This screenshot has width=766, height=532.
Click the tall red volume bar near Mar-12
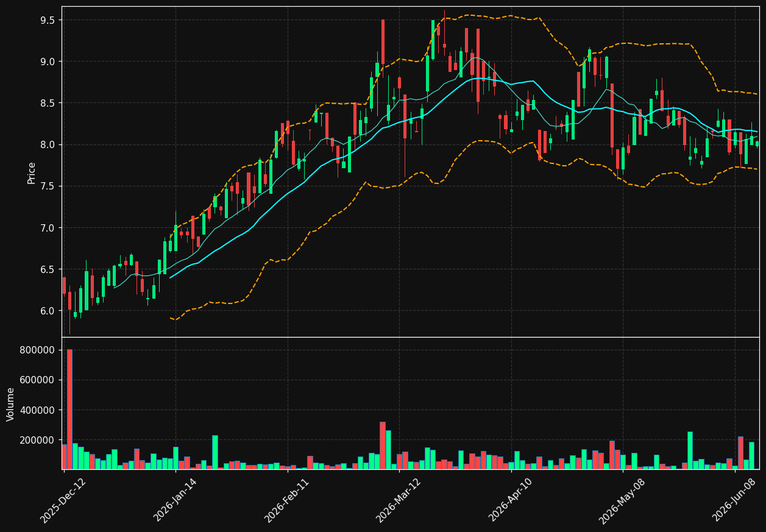383,445
